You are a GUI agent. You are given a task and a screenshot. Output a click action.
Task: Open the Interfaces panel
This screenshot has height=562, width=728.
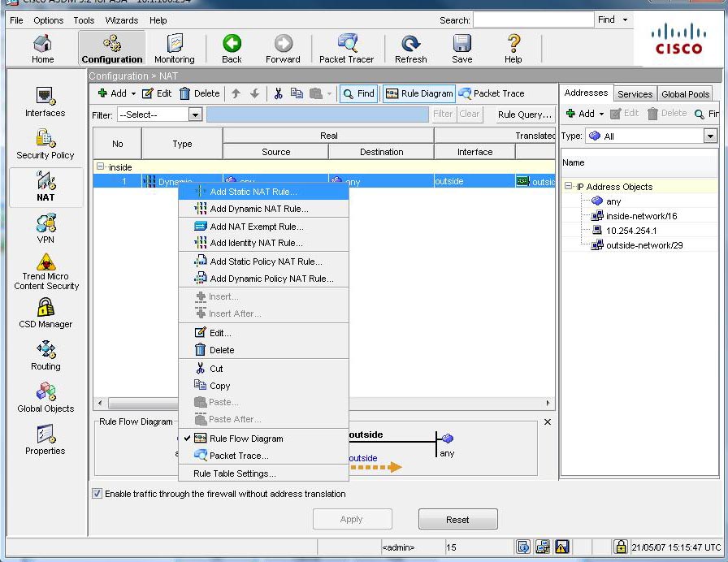45,102
